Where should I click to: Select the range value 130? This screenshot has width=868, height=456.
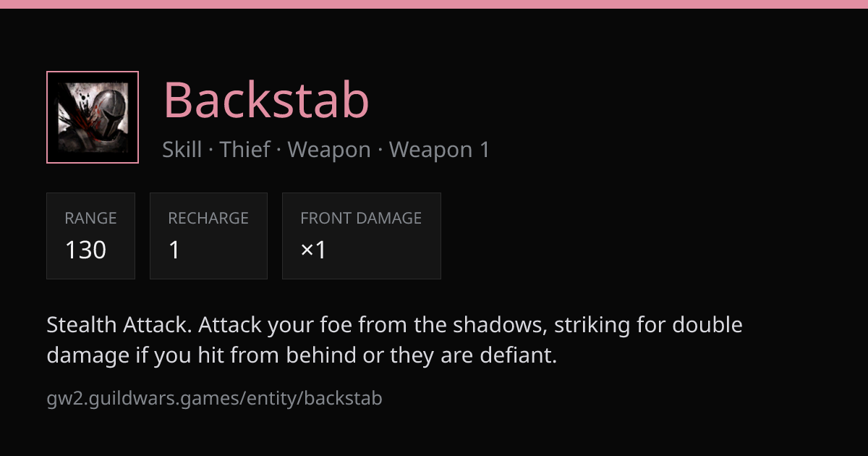pos(85,250)
